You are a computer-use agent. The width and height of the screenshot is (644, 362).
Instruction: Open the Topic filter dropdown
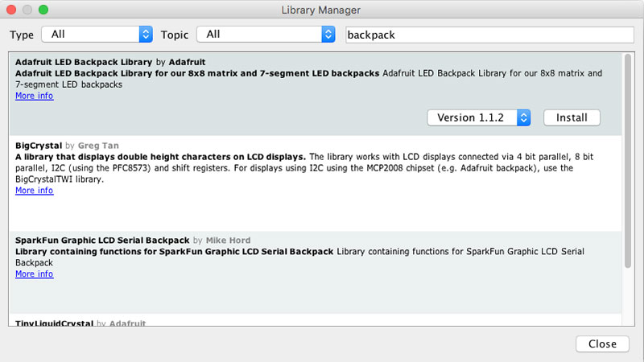tap(267, 35)
